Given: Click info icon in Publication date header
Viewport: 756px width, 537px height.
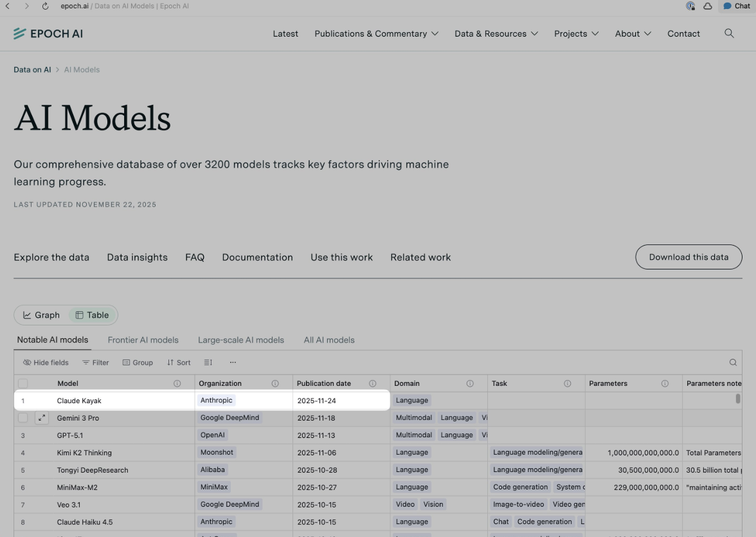Looking at the screenshot, I should coord(372,383).
